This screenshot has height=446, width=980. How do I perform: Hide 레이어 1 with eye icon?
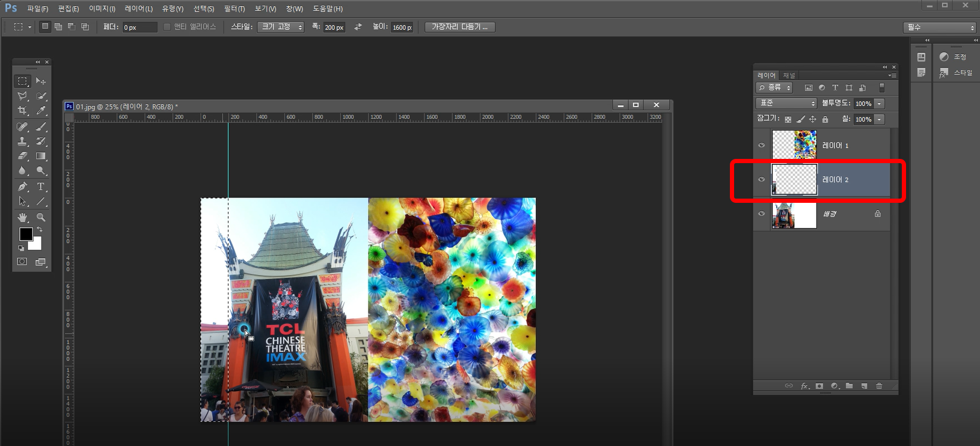point(762,145)
